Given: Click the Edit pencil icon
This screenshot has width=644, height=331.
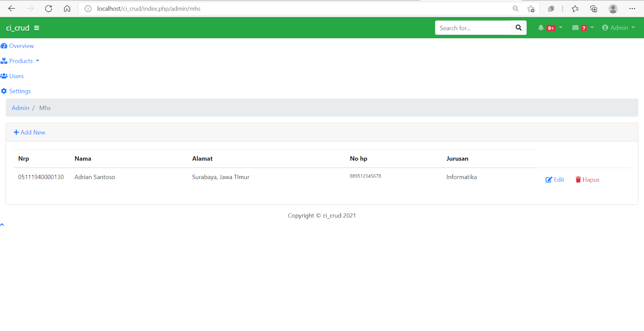Looking at the screenshot, I should tap(549, 180).
